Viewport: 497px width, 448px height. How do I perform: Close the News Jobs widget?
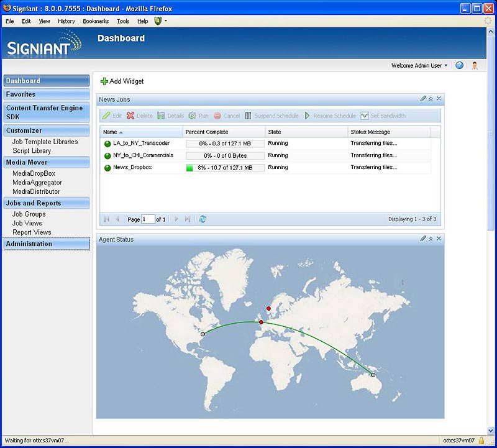(x=439, y=99)
